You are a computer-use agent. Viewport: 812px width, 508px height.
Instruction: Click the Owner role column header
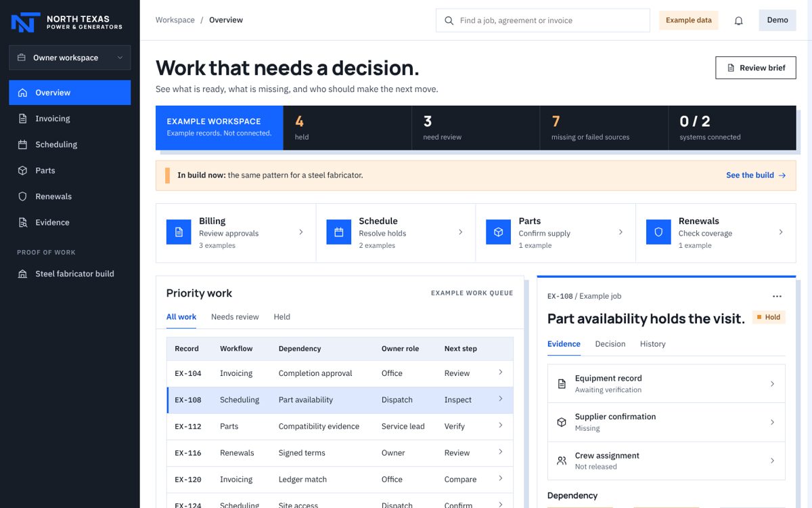(x=400, y=349)
